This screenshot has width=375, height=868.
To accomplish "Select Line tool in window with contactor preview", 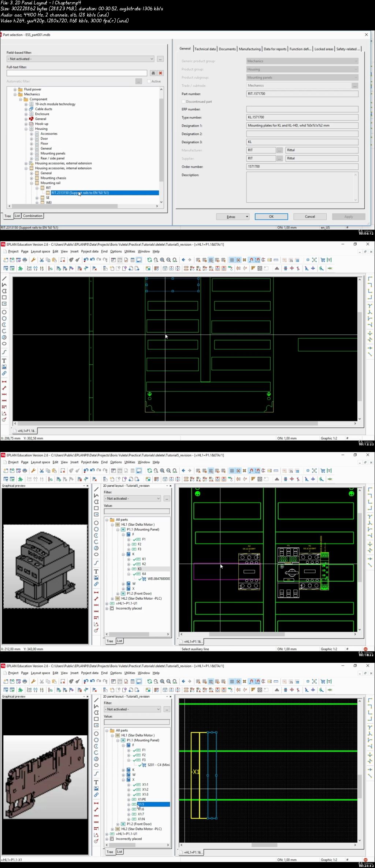I will click(96, 489).
